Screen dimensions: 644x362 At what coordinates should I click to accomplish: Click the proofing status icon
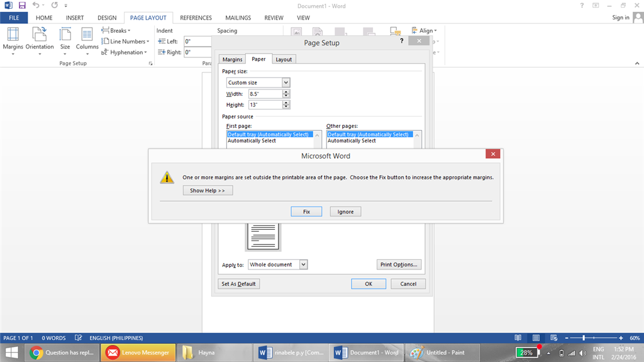pos(78,337)
